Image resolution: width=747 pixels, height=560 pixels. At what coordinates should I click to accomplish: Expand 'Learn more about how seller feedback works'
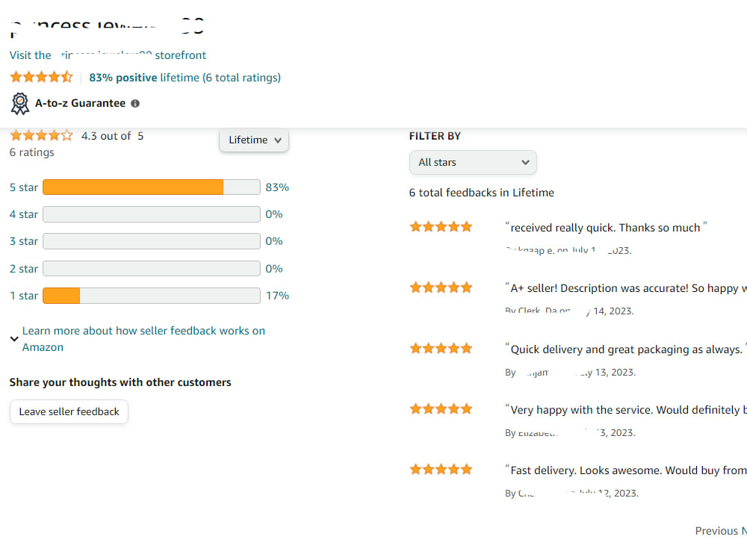(x=144, y=331)
